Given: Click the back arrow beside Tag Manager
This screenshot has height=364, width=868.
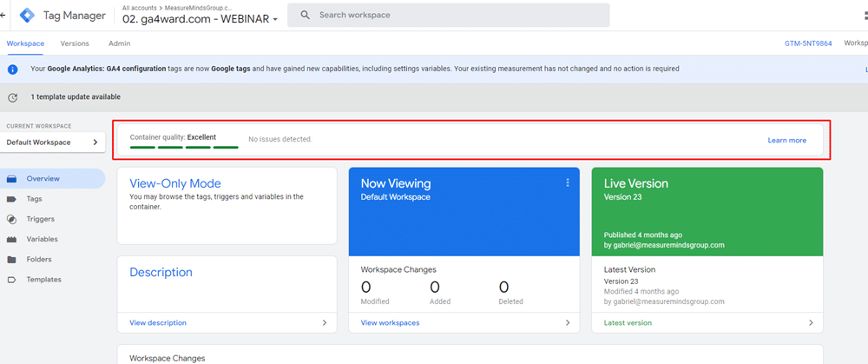Looking at the screenshot, I should [3, 16].
